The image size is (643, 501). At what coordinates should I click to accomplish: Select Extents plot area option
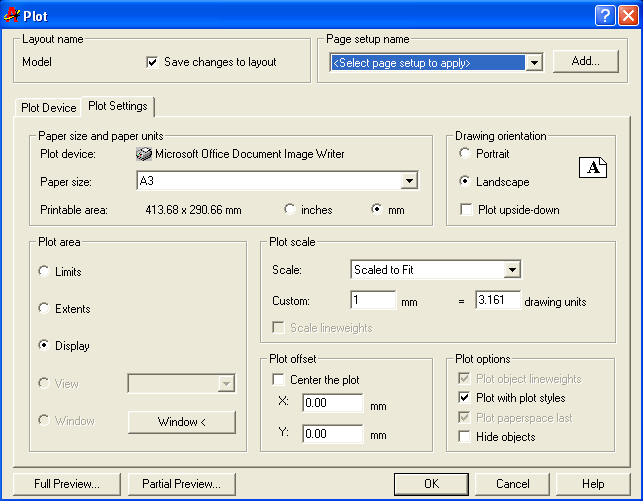click(x=43, y=309)
